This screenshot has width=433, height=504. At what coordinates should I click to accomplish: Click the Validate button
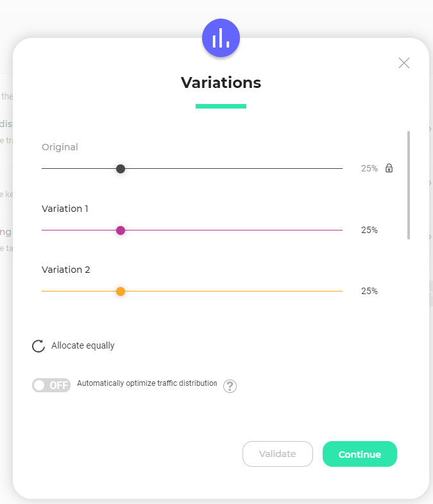[278, 454]
